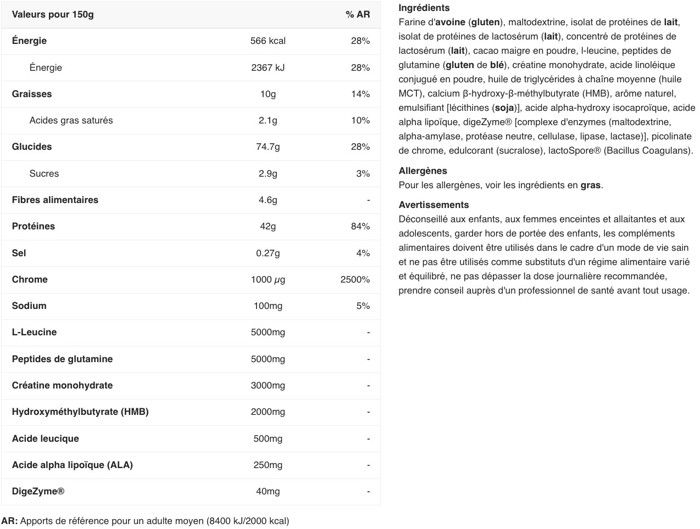Viewport: 700px width, 529px height.
Task: Click the Sodium row label
Action: [x=30, y=305]
